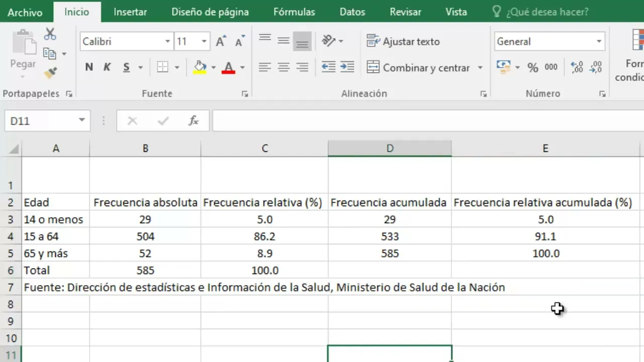
Task: Click Ajustar texto wrap text button
Action: (x=404, y=41)
